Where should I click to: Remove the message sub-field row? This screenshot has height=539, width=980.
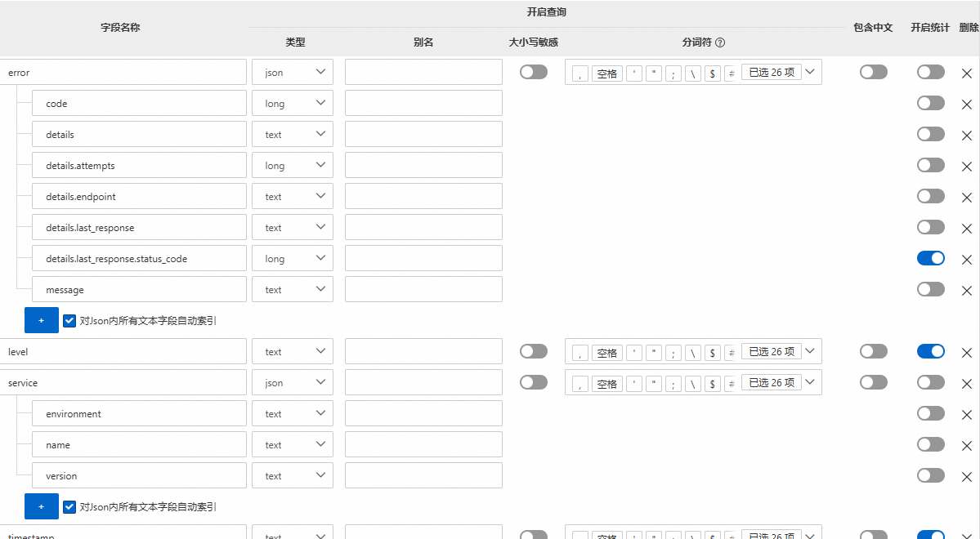coord(966,291)
